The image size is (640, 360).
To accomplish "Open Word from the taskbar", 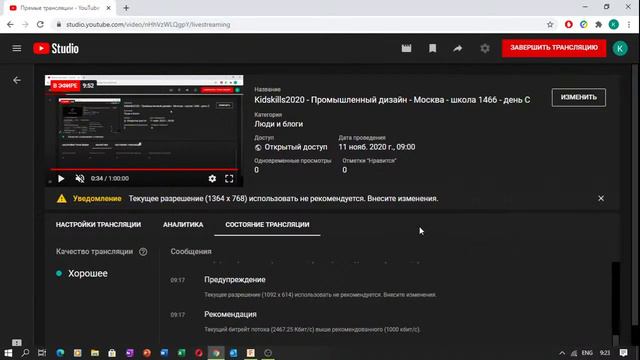I will click(x=164, y=353).
